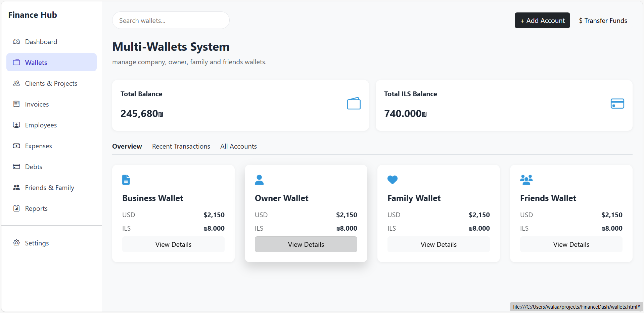Viewport: 644px width, 313px height.
Task: Open the All Accounts tab
Action: [238, 146]
